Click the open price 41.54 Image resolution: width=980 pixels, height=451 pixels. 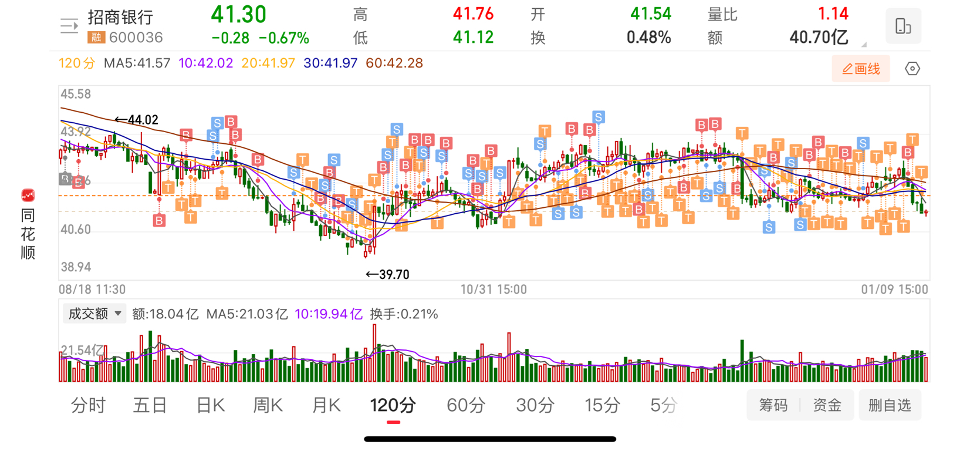click(x=650, y=14)
